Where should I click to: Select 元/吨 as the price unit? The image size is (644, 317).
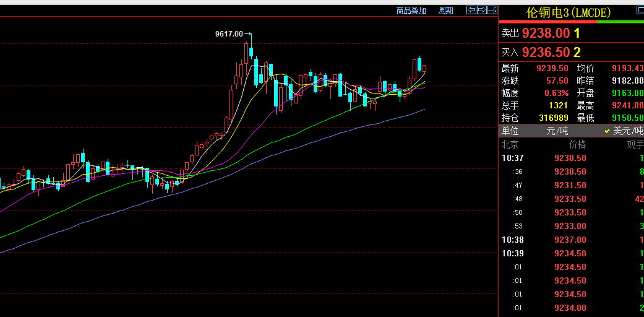(x=557, y=131)
